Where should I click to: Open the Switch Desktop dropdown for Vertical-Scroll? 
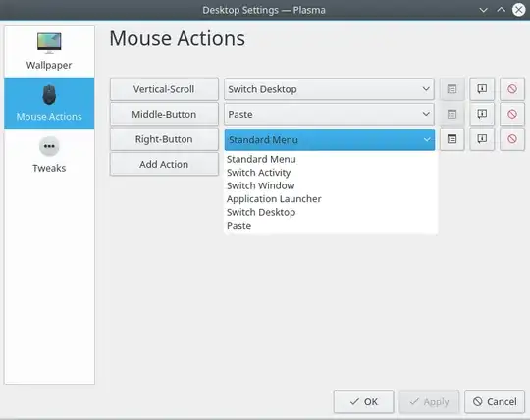329,89
